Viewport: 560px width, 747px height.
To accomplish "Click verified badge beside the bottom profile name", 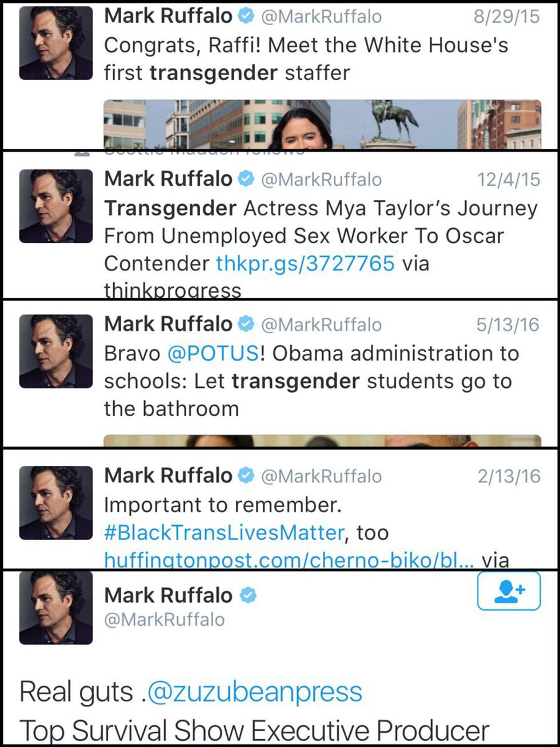I will click(x=247, y=596).
